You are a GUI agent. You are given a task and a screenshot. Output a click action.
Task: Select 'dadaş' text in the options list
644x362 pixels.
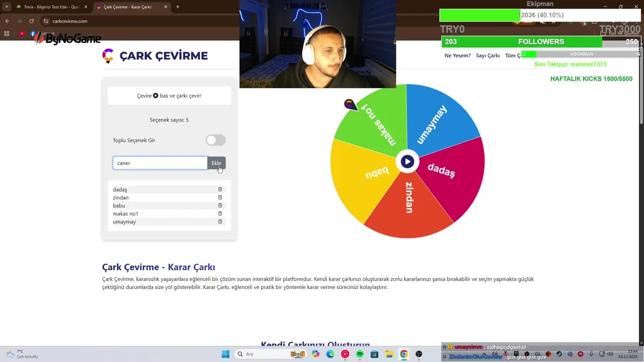coord(120,190)
